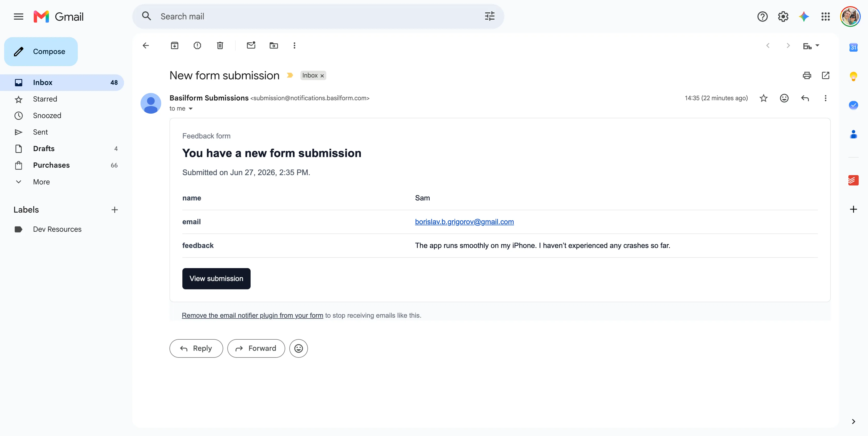Open the Gemini sparkle assistant
Screen dimensions: 868x436
(x=804, y=17)
